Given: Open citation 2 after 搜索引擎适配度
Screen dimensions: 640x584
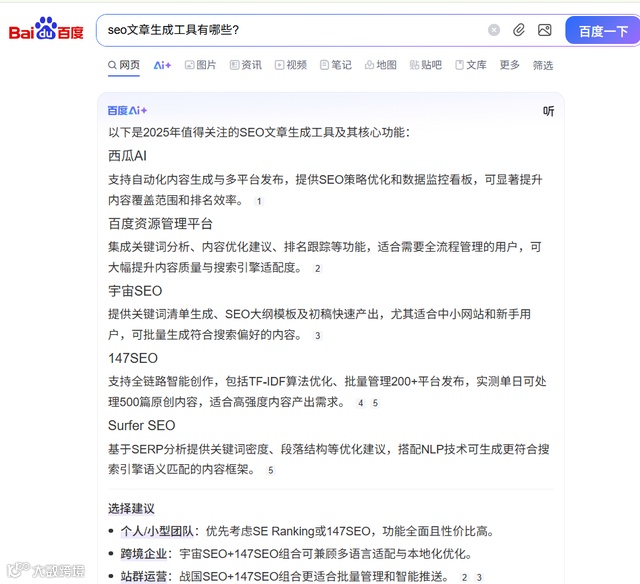Looking at the screenshot, I should [x=318, y=269].
